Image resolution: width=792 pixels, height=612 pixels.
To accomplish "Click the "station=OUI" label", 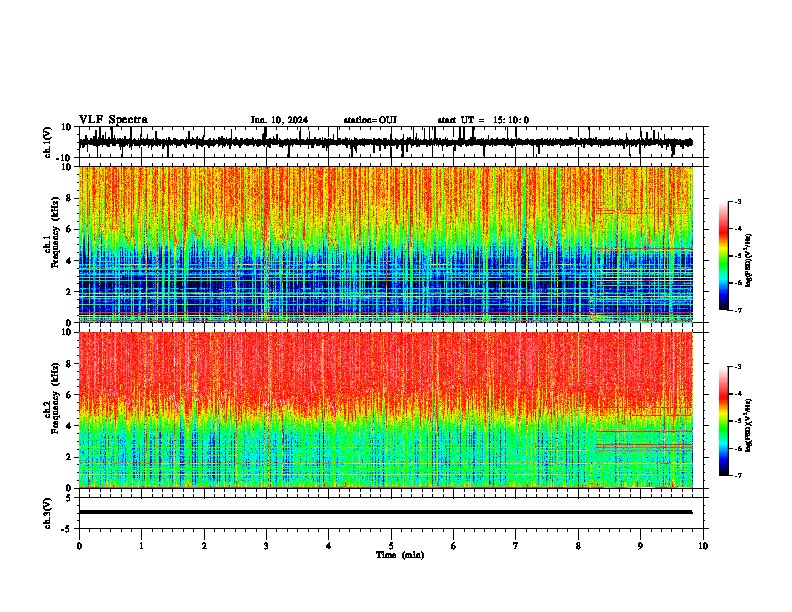I will 370,120.
